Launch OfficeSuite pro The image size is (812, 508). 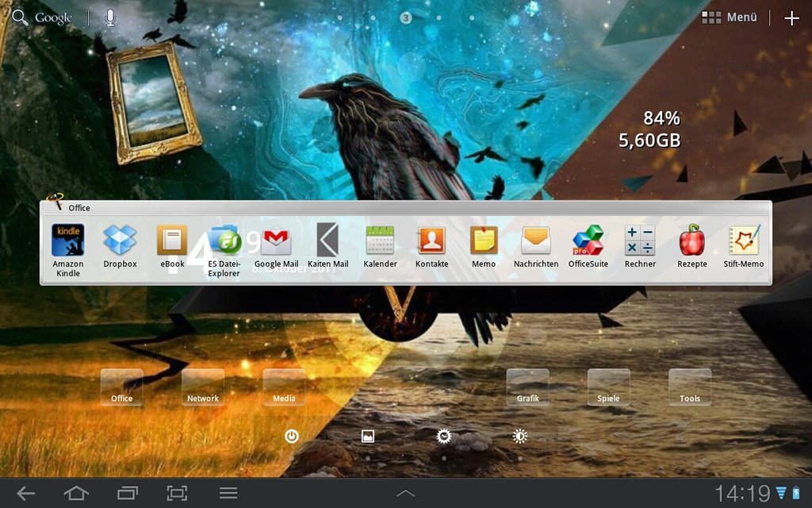coord(588,246)
